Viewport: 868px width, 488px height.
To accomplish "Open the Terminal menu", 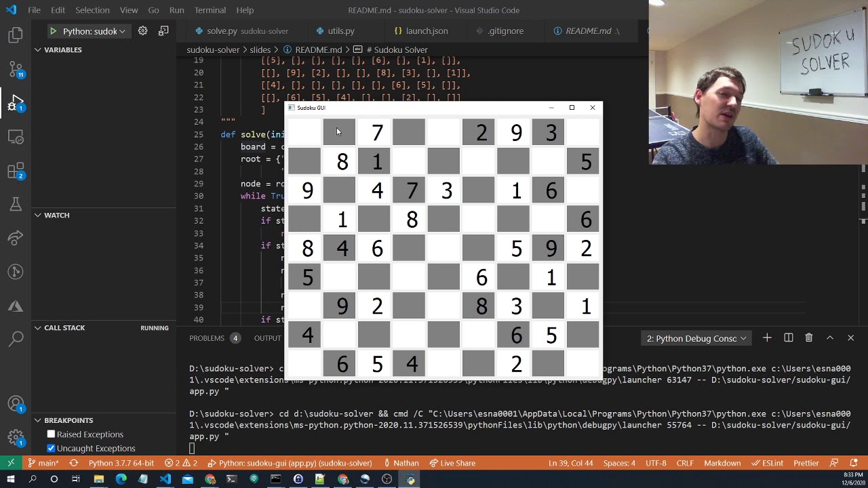I will [x=210, y=10].
